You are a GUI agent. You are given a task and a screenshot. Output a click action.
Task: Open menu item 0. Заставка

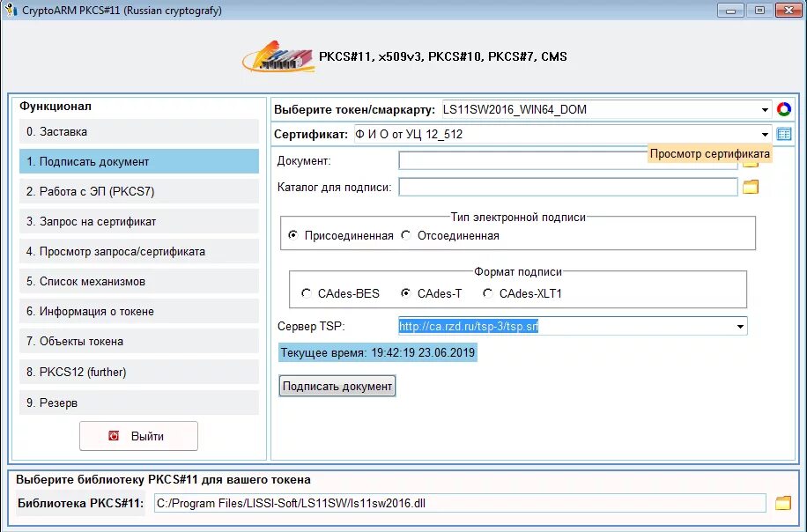(x=139, y=132)
